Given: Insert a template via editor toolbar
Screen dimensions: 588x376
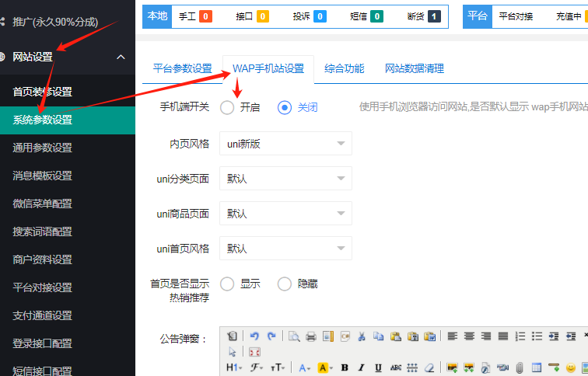Looking at the screenshot, I should click(x=328, y=336).
